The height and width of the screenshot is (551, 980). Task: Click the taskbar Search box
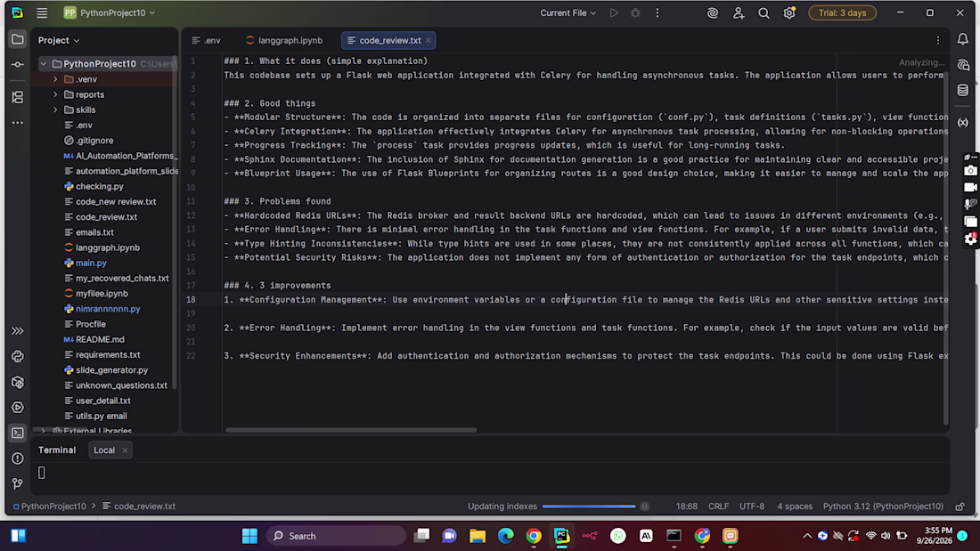click(336, 535)
